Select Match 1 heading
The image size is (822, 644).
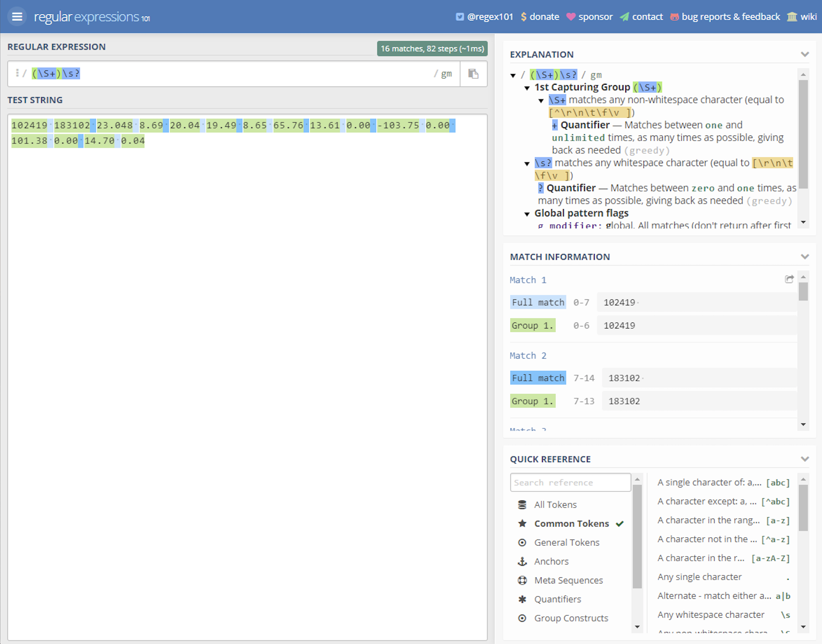[528, 280]
